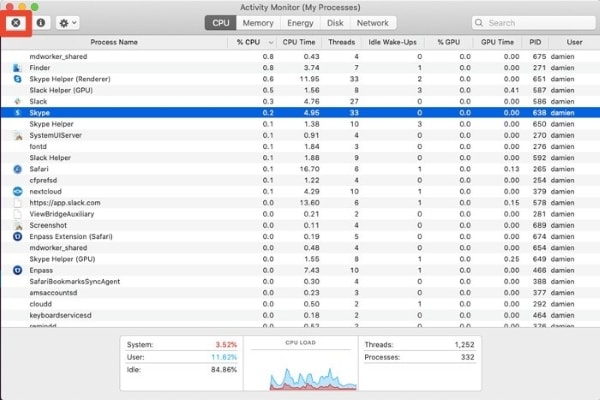Click the ViewBridgeAuxiliary document icon
This screenshot has height=400, width=600.
(x=17, y=214)
